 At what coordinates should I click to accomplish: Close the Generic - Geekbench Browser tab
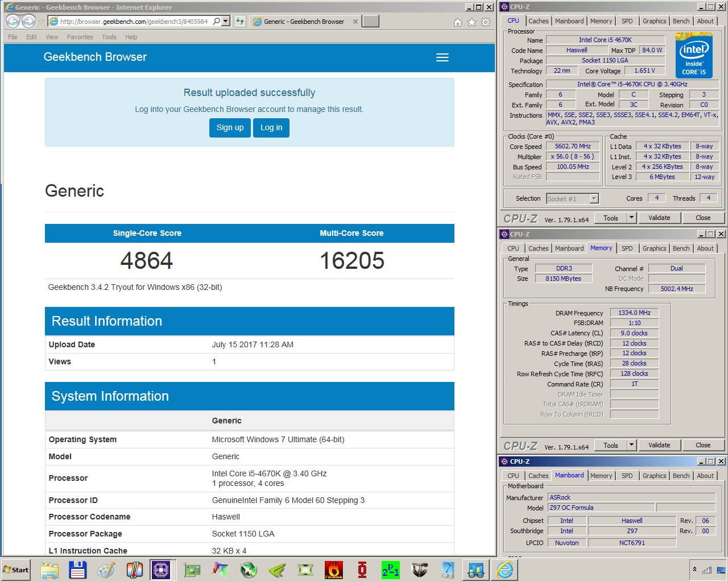pos(355,22)
